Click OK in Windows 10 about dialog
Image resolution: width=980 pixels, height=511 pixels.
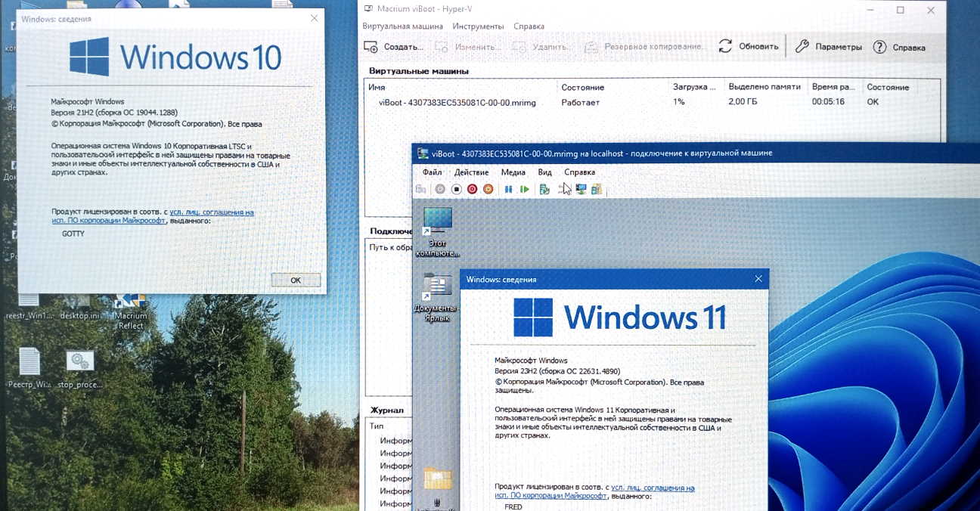(296, 280)
